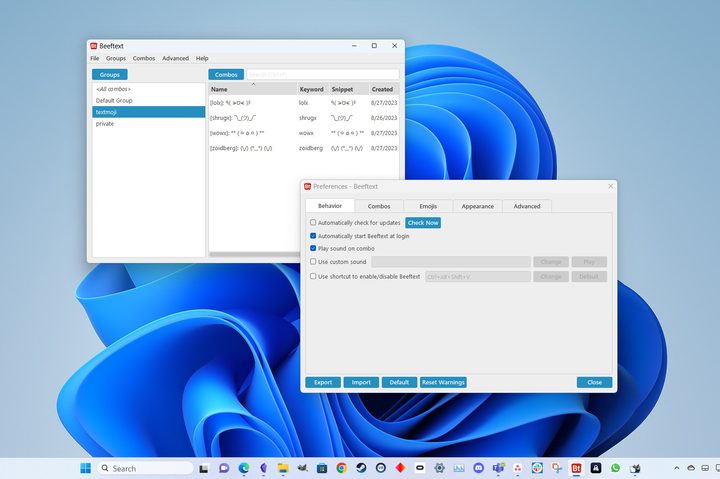Select the textmoji group

[148, 112]
